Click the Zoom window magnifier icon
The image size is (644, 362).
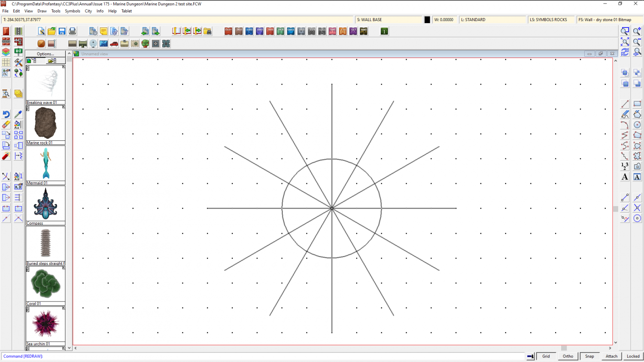click(625, 31)
